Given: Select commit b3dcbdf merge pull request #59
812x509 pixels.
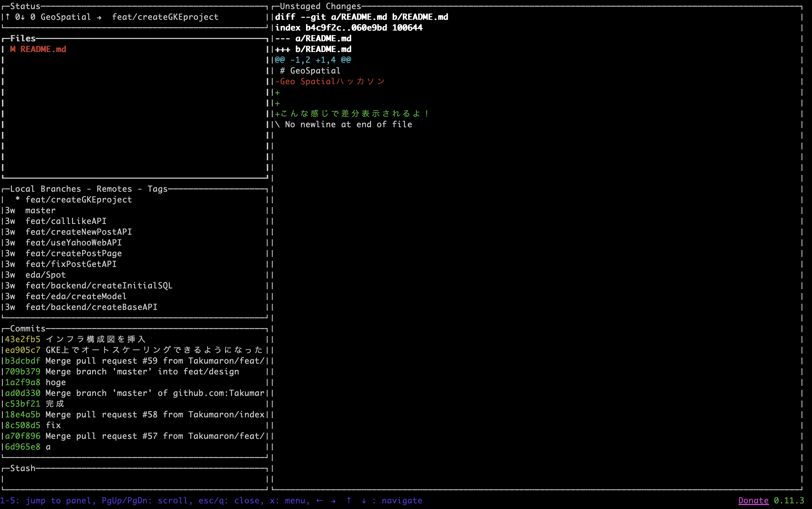Looking at the screenshot, I should click(x=135, y=361).
